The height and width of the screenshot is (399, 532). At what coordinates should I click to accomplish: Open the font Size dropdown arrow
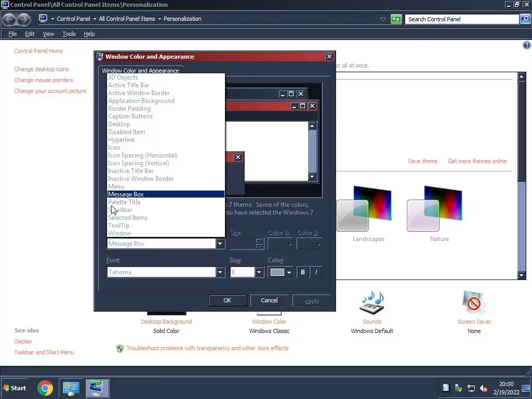click(259, 272)
